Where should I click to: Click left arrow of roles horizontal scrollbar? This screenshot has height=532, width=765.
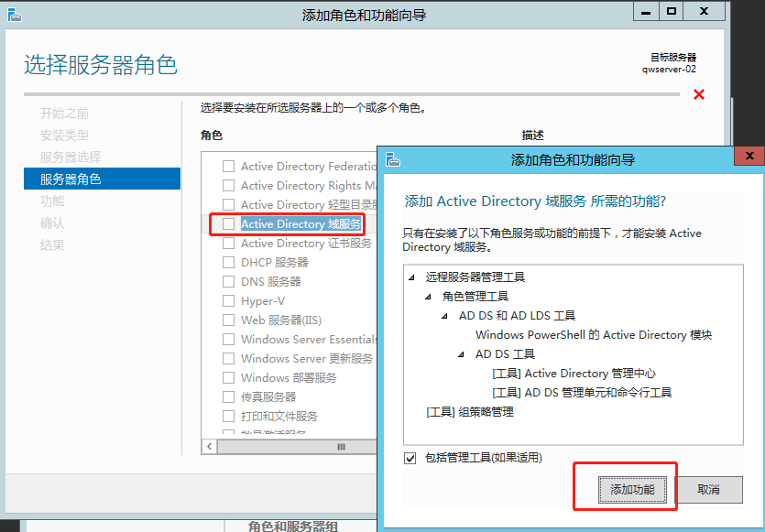tap(209, 446)
